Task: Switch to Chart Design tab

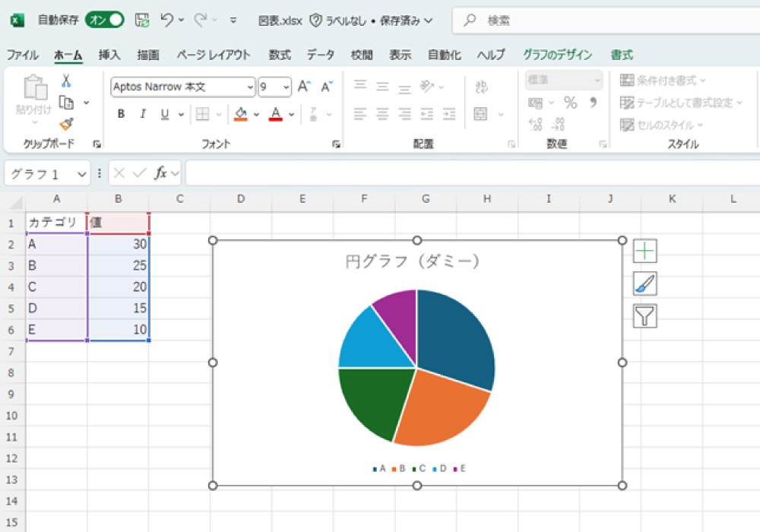Action: tap(557, 55)
